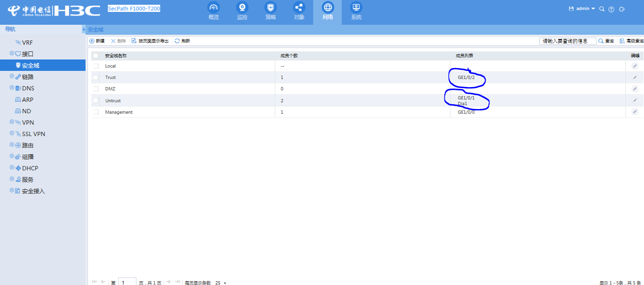The width and height of the screenshot is (644, 285).
Task: Expand the SSL VPN node
Action: 12,134
